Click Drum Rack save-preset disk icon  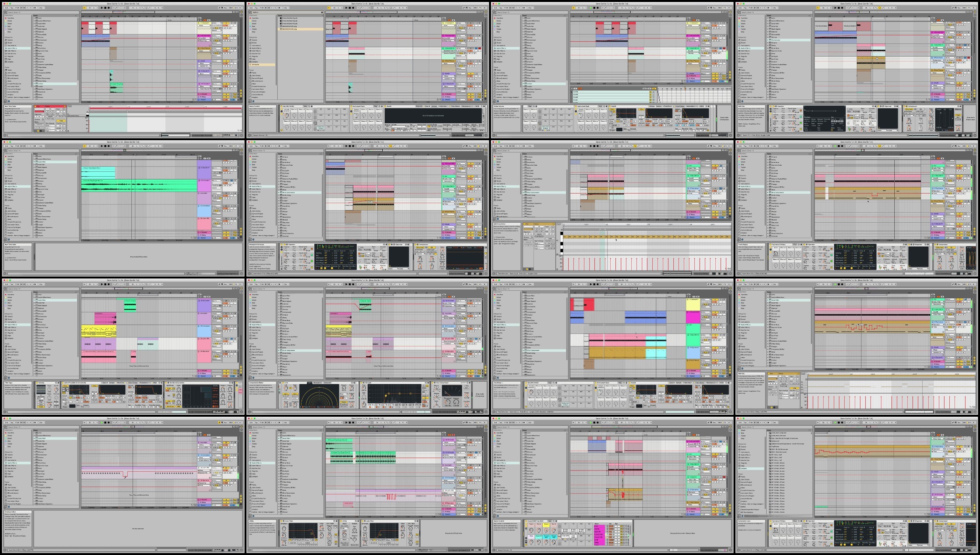tap(556, 521)
